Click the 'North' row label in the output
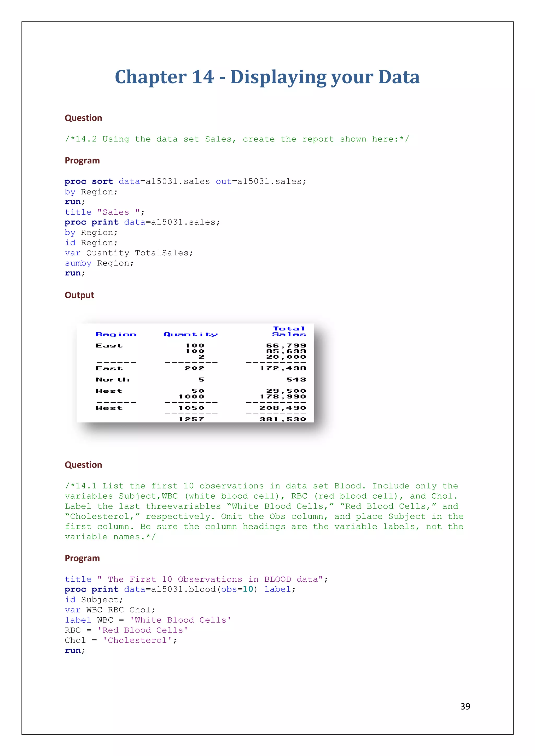 tap(113, 380)
